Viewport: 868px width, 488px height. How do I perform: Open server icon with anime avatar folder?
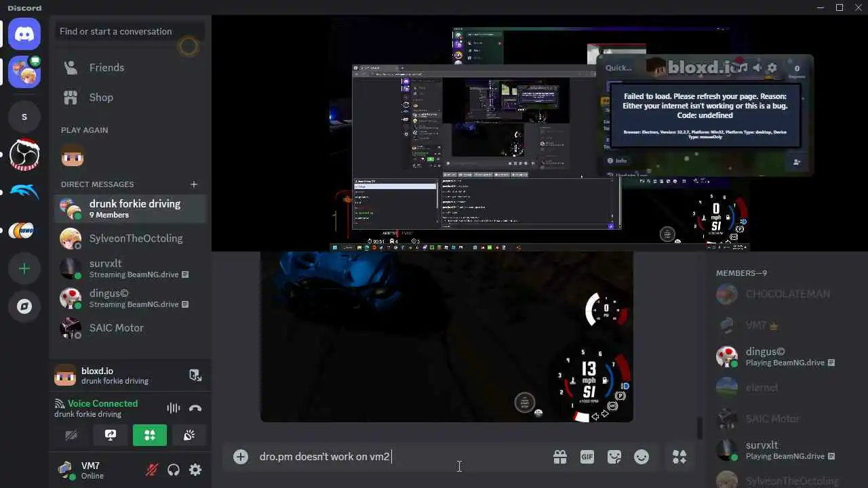(24, 72)
